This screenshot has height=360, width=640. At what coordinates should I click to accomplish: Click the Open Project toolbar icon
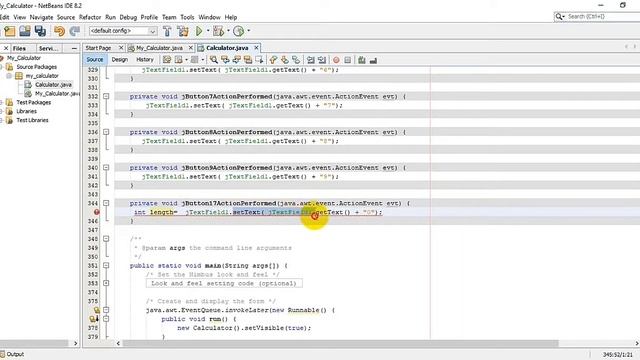(25, 31)
